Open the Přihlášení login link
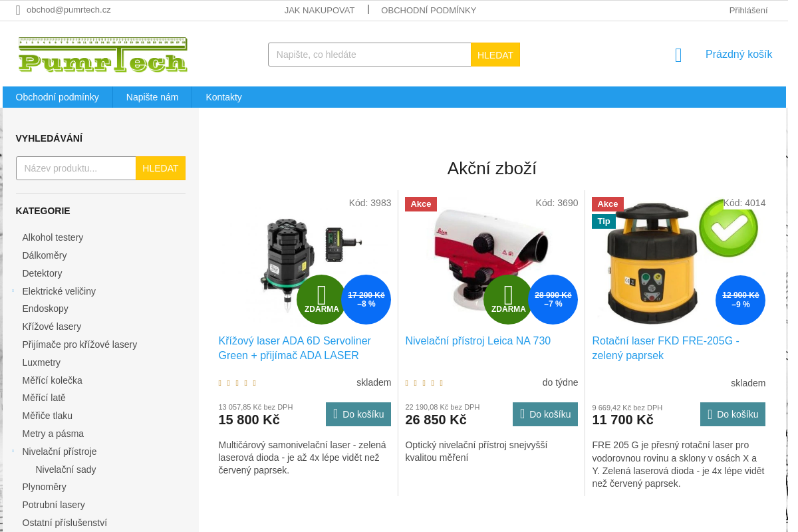The image size is (798, 532). coord(748,10)
